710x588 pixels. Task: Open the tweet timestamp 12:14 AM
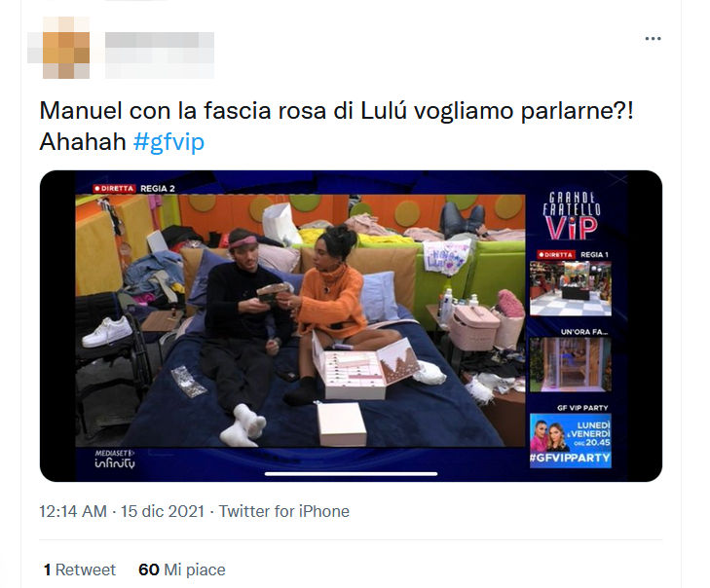point(73,511)
